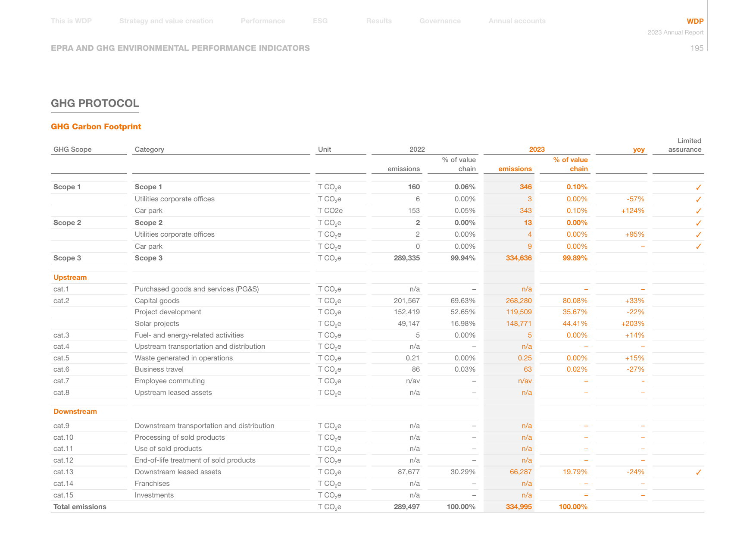Click the 'cat.13' scope label
Viewport: 756px width, 535px height.
(63, 472)
